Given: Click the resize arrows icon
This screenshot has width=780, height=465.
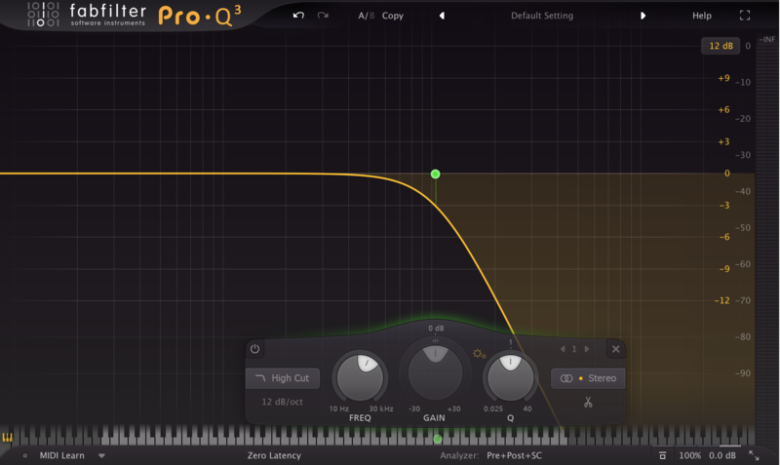Looking at the screenshot, I should pyautogui.click(x=754, y=456).
